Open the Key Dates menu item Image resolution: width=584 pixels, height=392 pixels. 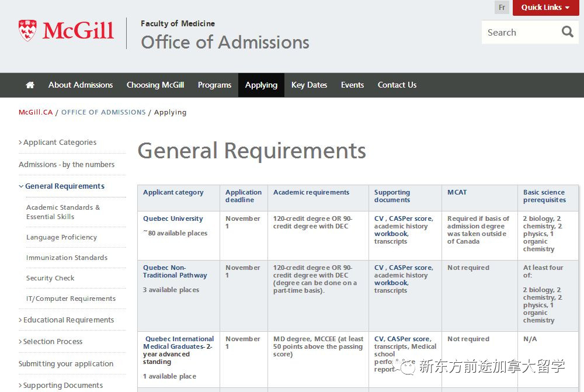point(309,85)
